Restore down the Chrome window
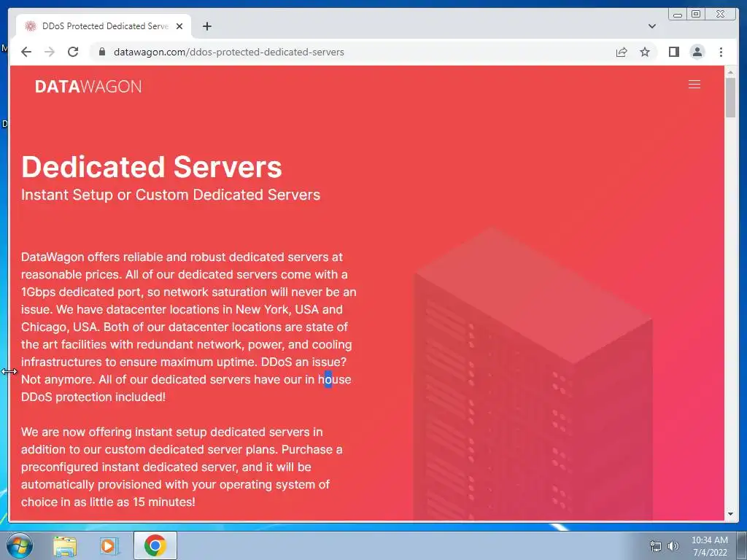Viewport: 747px width, 560px height. (696, 15)
